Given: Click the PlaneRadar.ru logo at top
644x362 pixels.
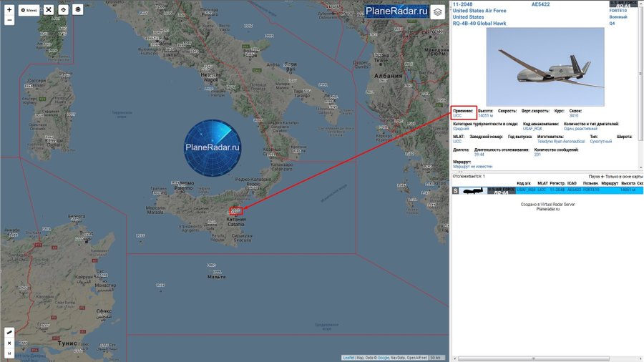Looking at the screenshot, I should pyautogui.click(x=396, y=11).
